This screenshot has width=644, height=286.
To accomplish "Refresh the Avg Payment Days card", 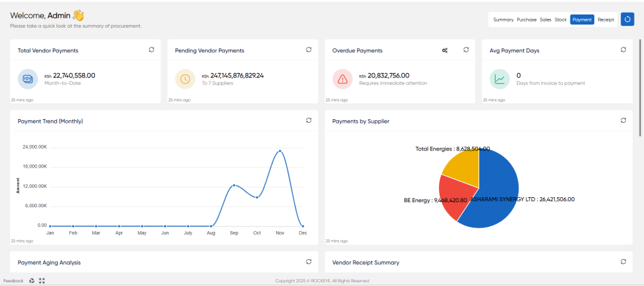I will tap(623, 50).
